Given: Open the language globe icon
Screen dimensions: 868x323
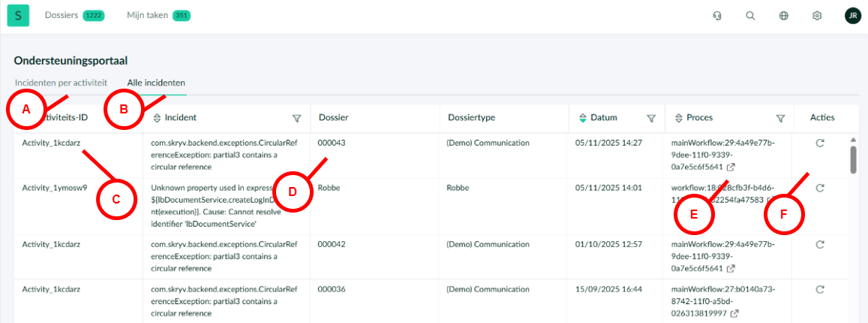Looking at the screenshot, I should coord(784,16).
